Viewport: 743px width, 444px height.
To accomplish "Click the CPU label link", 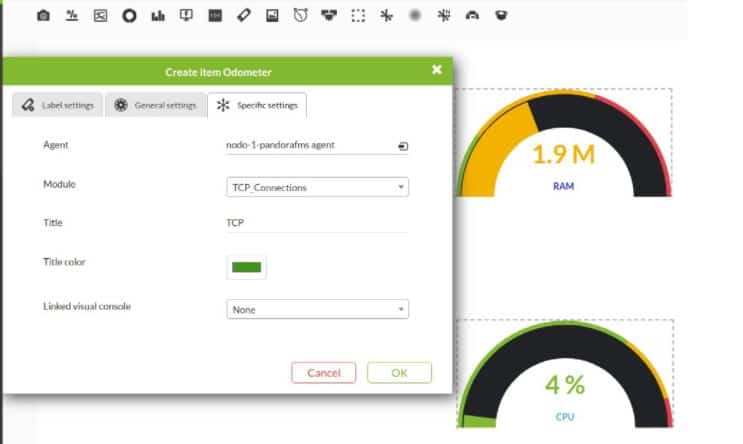I will 565,417.
